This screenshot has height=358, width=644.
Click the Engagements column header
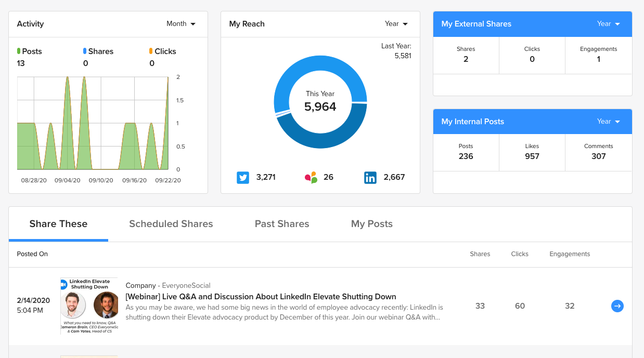570,254
